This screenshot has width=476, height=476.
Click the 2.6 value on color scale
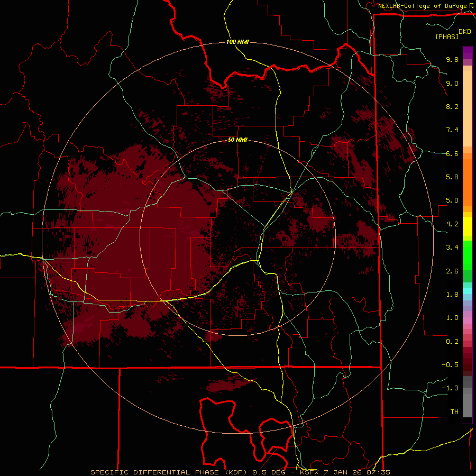pyautogui.click(x=452, y=271)
